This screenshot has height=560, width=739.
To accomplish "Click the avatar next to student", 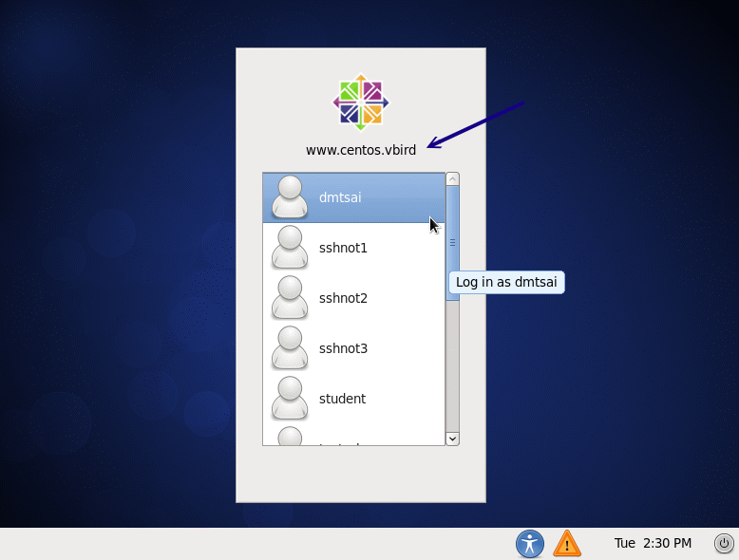I will (x=290, y=399).
